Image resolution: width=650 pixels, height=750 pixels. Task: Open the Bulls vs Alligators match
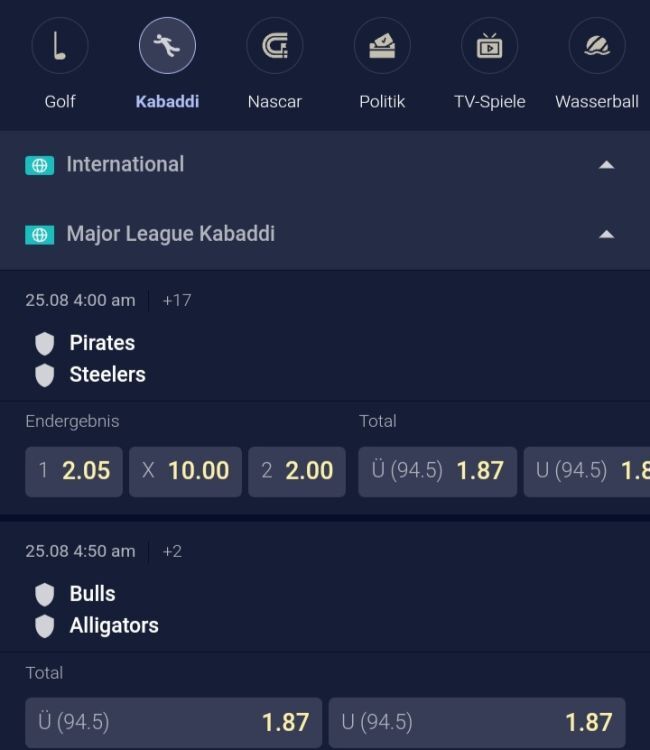[x=113, y=609]
